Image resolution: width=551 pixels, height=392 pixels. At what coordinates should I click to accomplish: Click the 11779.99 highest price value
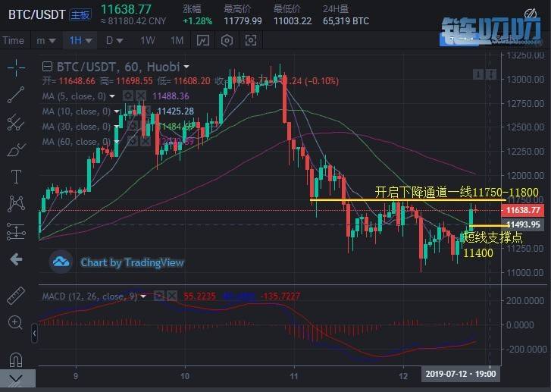243,21
